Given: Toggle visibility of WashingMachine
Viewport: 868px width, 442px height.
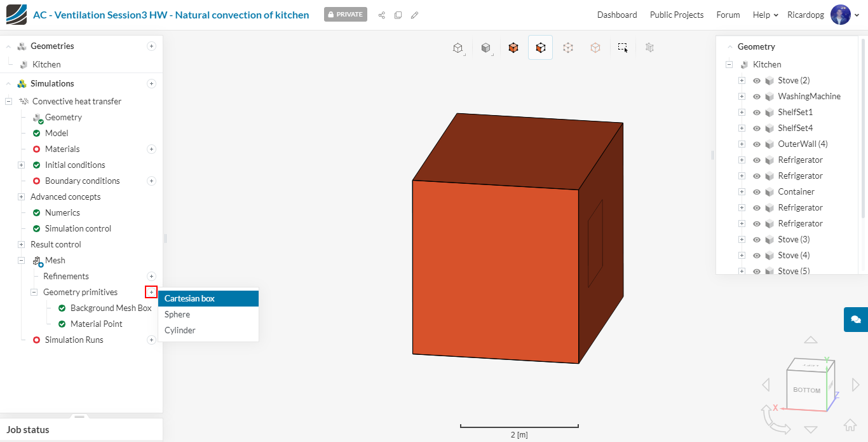Looking at the screenshot, I should (x=757, y=97).
